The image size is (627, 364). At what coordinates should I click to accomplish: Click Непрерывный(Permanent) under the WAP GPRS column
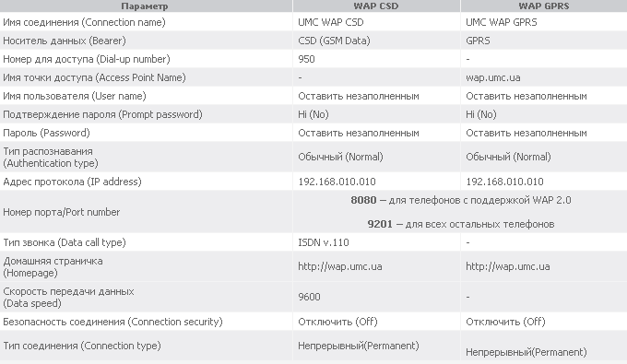[526, 352]
